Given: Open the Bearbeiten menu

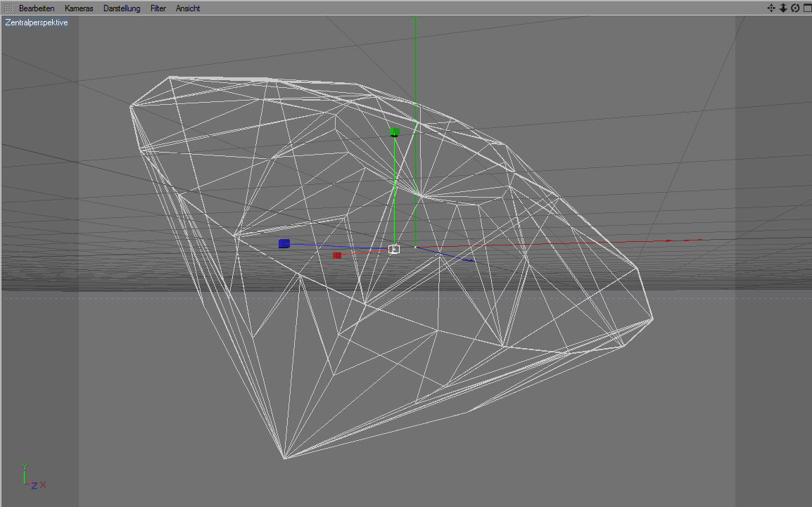Looking at the screenshot, I should pos(37,8).
